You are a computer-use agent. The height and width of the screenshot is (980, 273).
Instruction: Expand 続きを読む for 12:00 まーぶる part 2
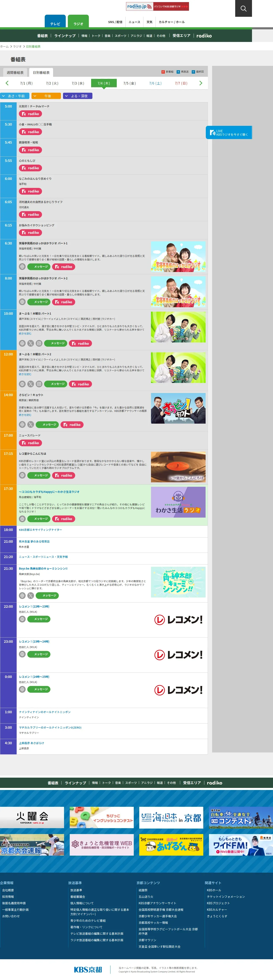[25, 374]
